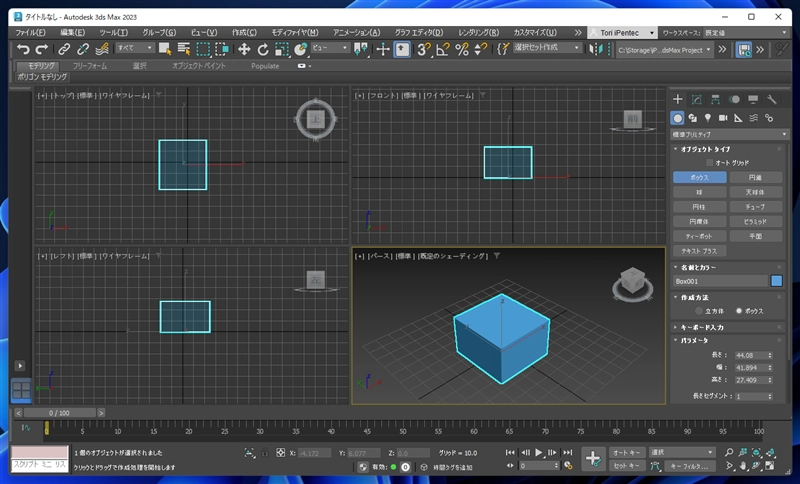Click the Use Pivot Point Center icon
The image size is (800, 484).
pos(361,49)
